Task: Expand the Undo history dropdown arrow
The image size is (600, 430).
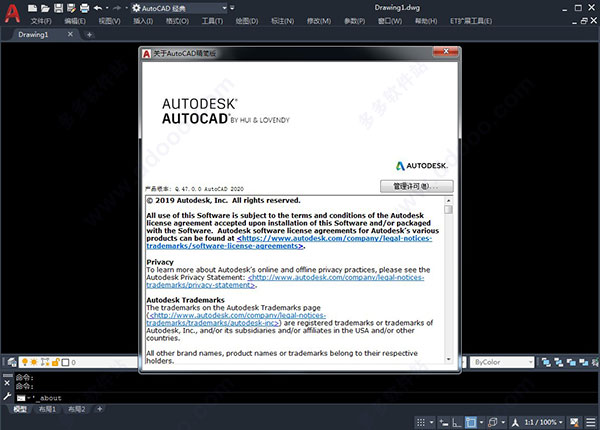Action: click(107, 8)
